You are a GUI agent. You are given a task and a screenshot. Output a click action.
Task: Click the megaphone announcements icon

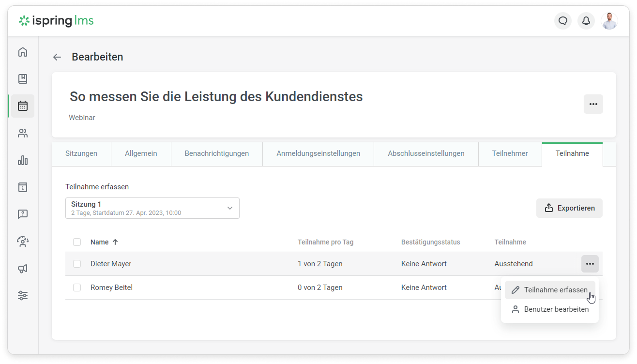[23, 268]
